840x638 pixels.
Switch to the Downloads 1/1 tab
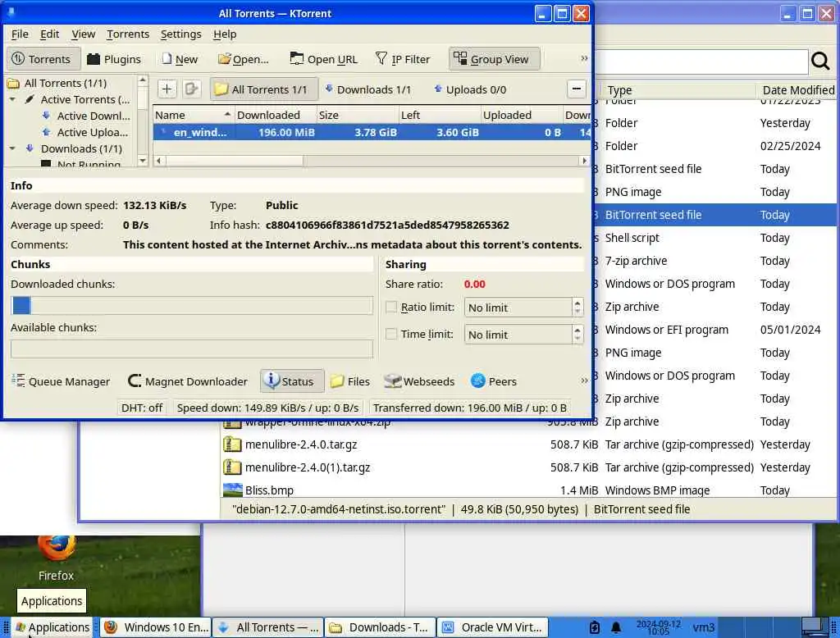368,89
